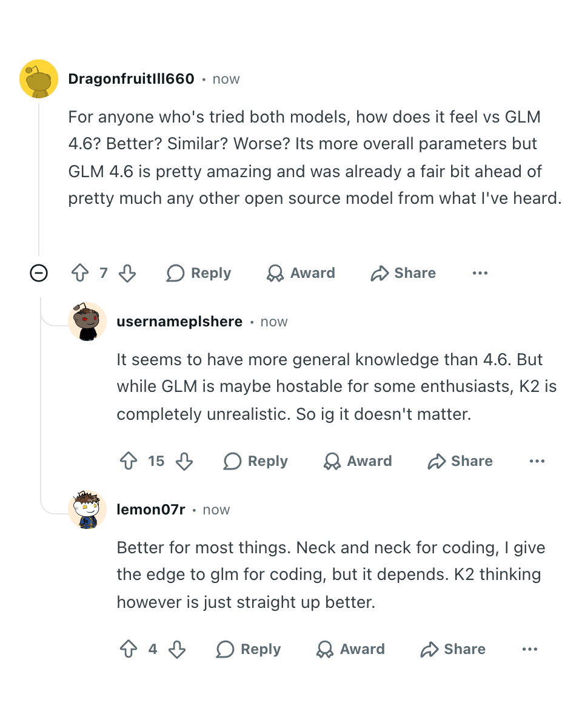Open Award options on Dragonfruitlll660's comment
This screenshot has width=582, height=728.
click(300, 273)
